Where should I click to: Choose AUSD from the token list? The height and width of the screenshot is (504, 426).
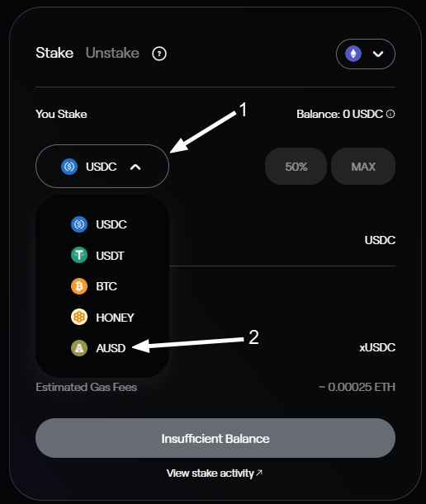click(102, 348)
